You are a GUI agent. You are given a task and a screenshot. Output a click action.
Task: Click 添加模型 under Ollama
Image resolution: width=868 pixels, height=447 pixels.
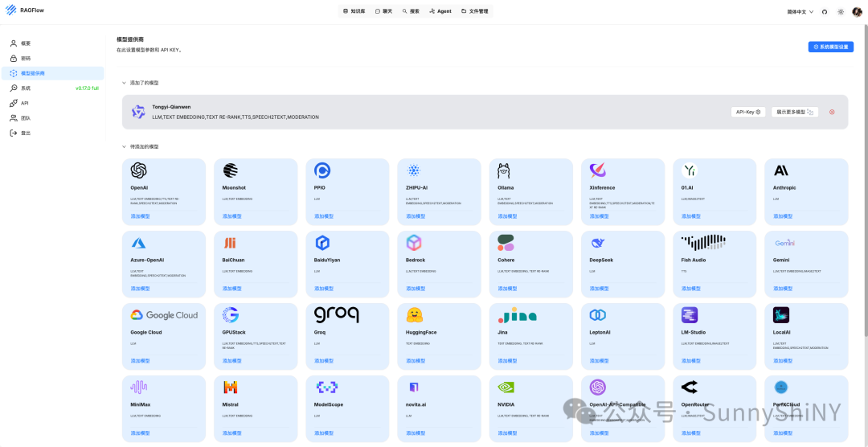(x=508, y=216)
